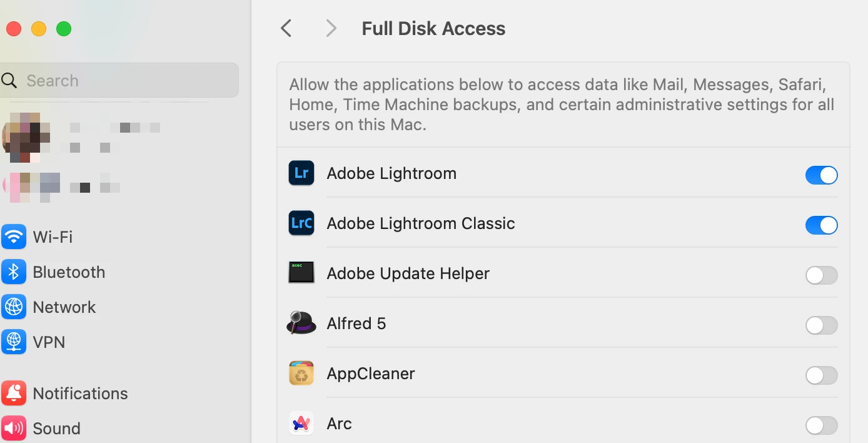Click the forward navigation chevron
The width and height of the screenshot is (868, 443).
point(331,28)
